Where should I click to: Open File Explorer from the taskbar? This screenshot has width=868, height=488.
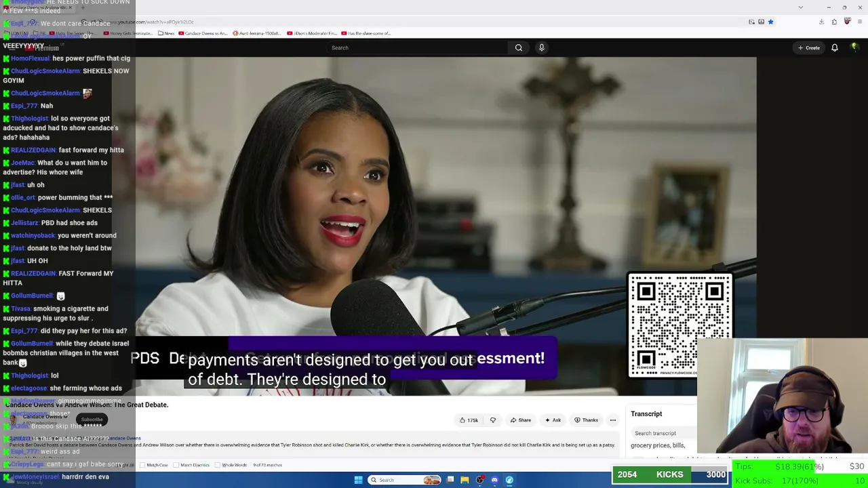(465, 480)
